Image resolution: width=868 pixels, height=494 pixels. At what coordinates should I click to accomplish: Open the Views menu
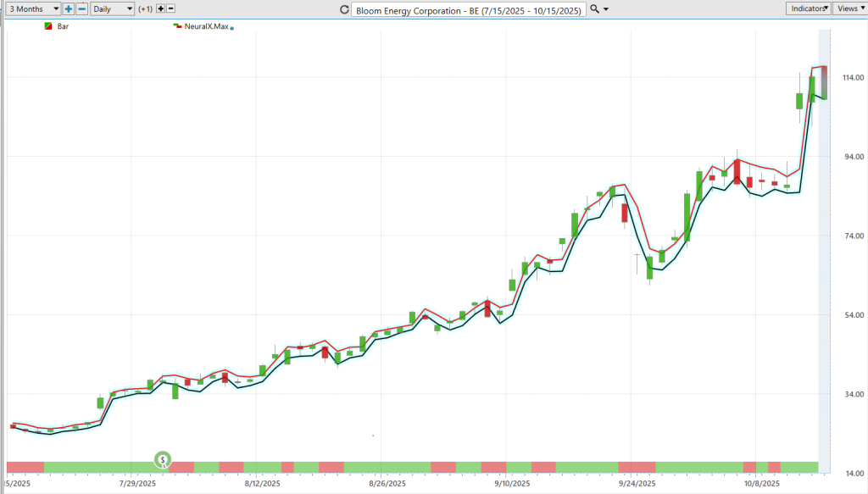(x=849, y=8)
